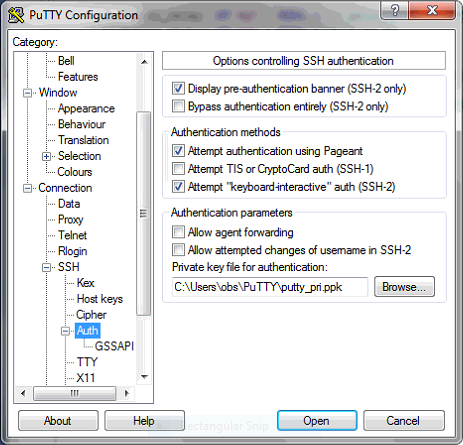Open the GSSAPI category

point(114,346)
